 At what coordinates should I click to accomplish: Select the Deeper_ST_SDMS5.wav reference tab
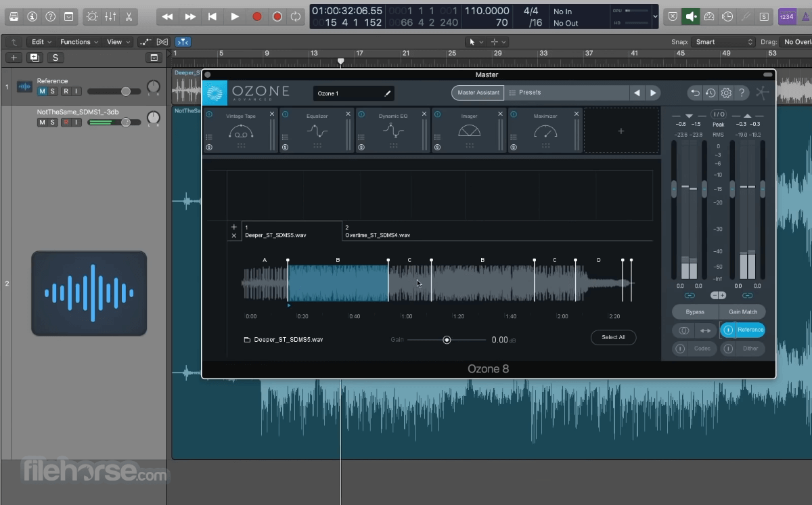click(292, 231)
